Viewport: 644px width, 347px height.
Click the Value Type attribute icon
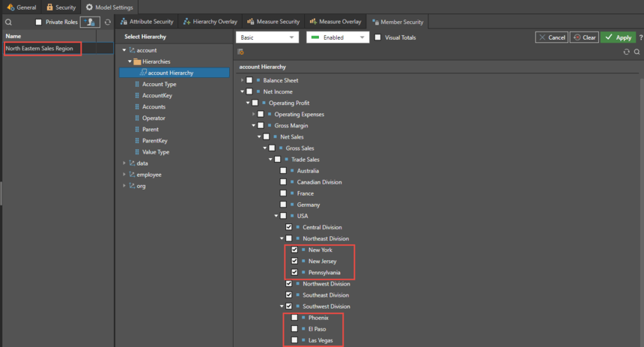click(x=137, y=151)
